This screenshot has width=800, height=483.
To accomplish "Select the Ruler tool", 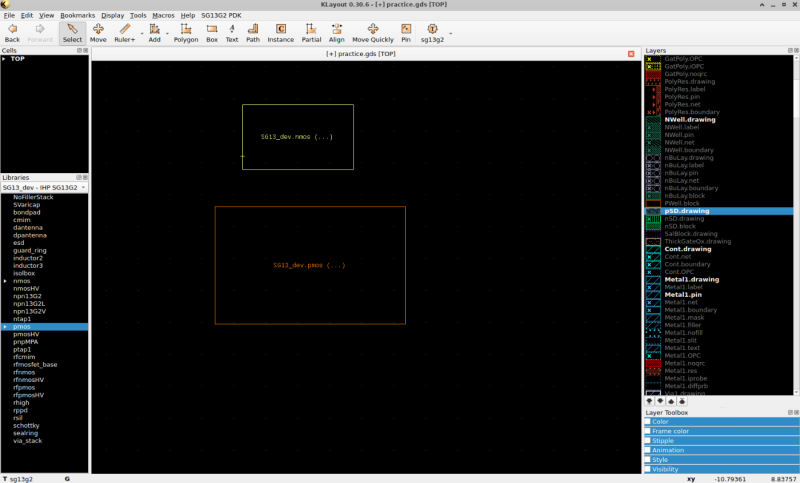I will tap(123, 33).
